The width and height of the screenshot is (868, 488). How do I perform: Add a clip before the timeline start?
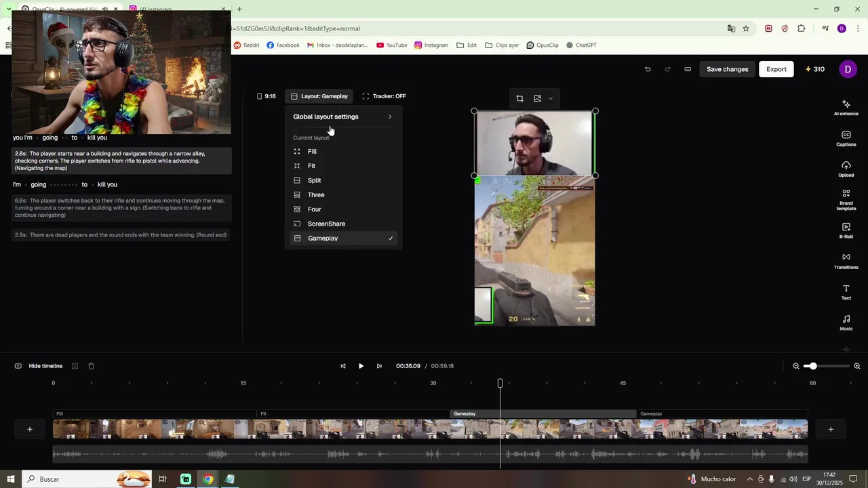30,429
